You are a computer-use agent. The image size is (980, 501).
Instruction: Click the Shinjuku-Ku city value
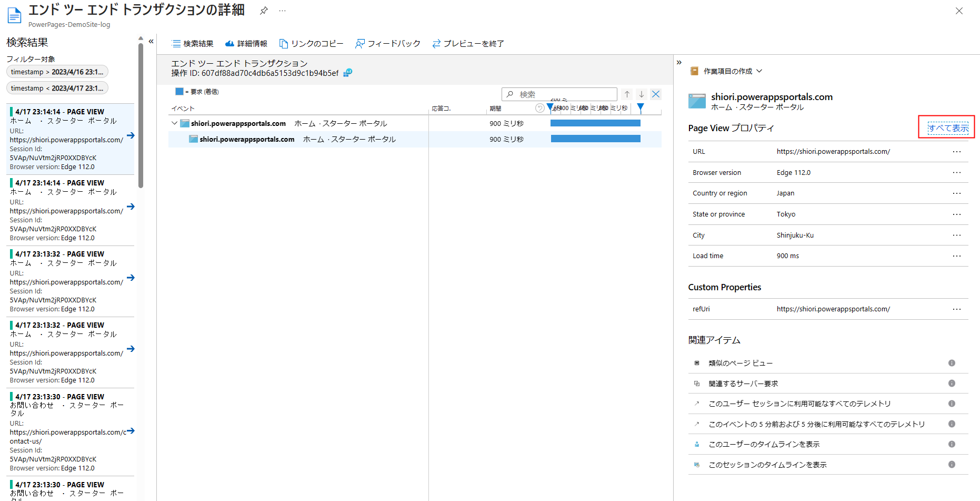795,235
